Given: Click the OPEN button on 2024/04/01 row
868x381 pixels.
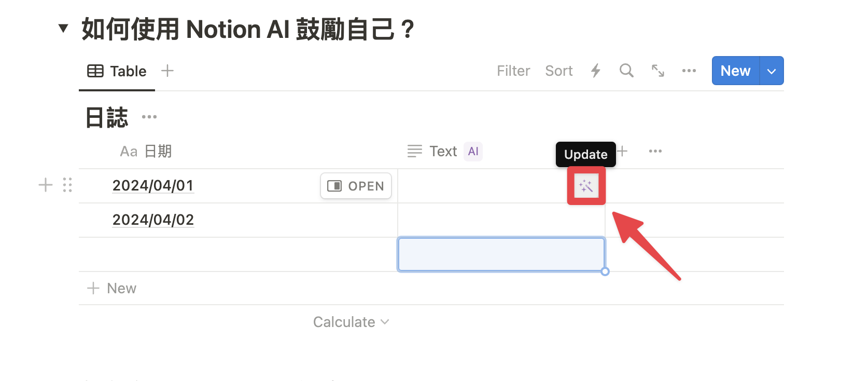Looking at the screenshot, I should 356,186.
